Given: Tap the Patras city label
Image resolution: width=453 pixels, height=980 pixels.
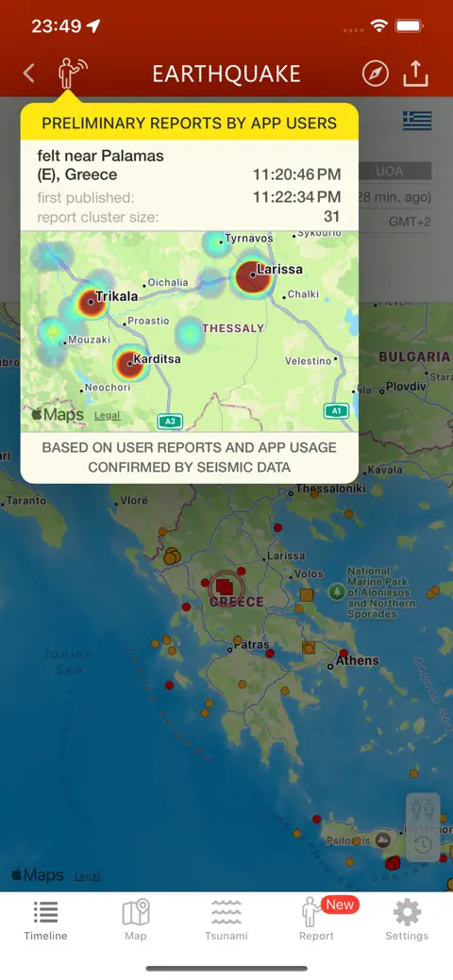Looking at the screenshot, I should [251, 644].
